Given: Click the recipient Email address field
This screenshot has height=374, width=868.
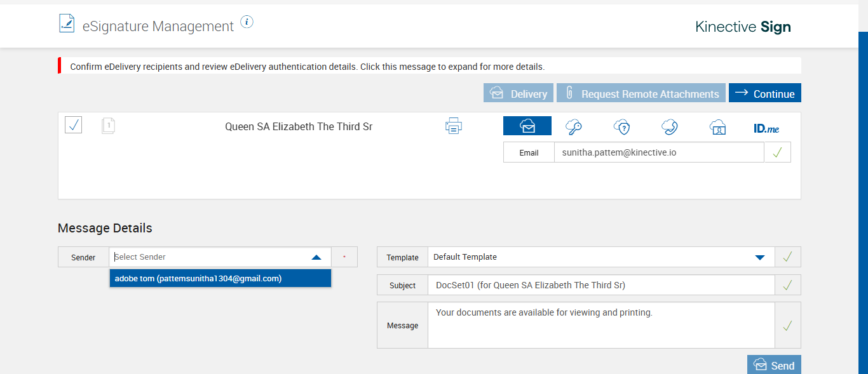Looking at the screenshot, I should pos(658,152).
